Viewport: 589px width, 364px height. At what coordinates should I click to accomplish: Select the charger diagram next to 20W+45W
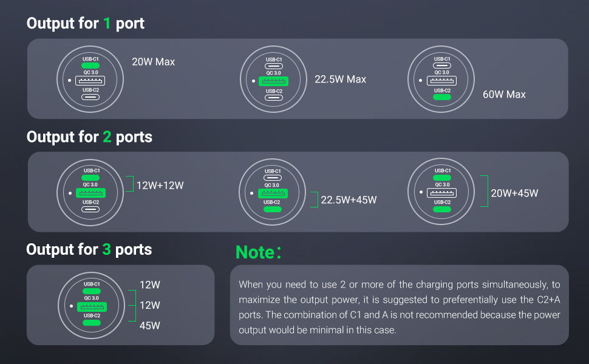(x=441, y=192)
